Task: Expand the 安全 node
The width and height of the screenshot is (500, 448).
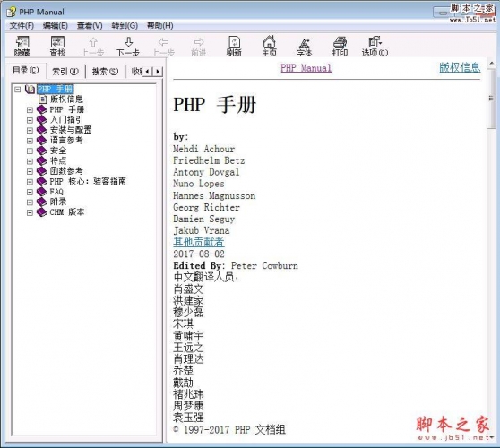Action: 30,151
